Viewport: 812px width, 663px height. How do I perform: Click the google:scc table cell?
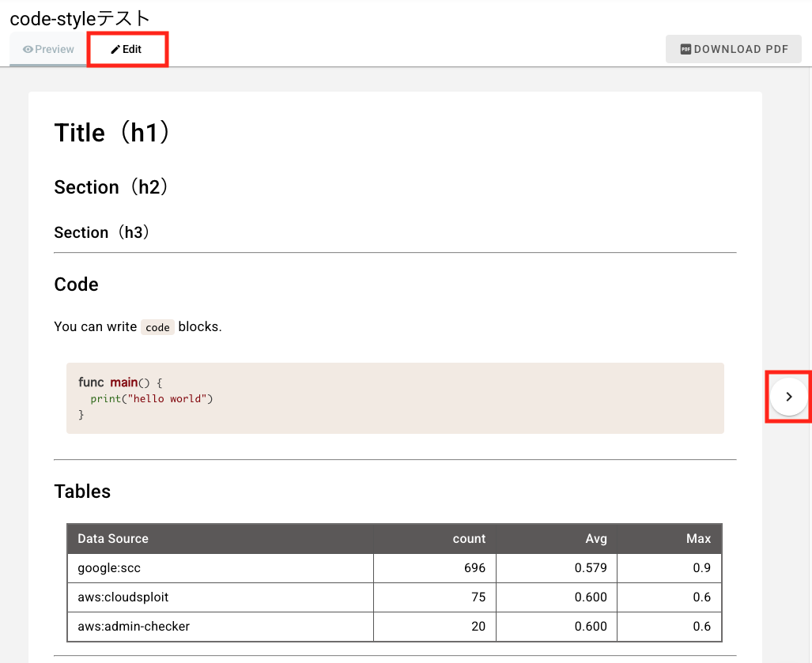pyautogui.click(x=221, y=567)
